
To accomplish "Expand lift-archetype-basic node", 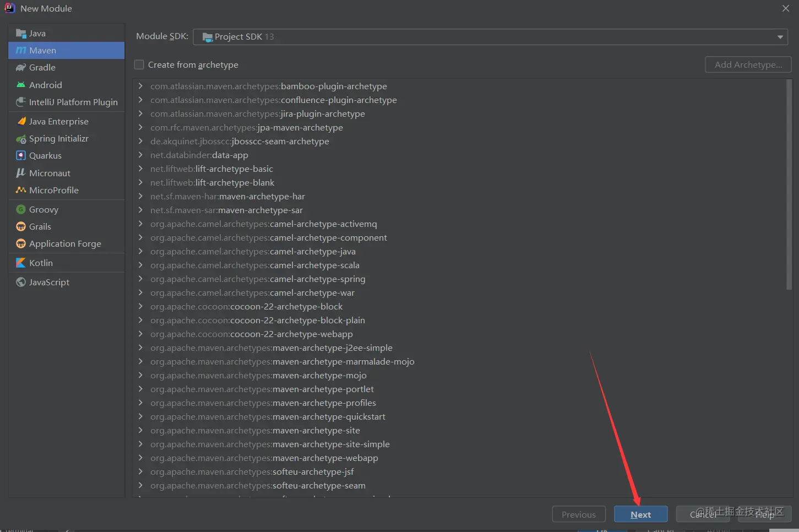I will [141, 169].
